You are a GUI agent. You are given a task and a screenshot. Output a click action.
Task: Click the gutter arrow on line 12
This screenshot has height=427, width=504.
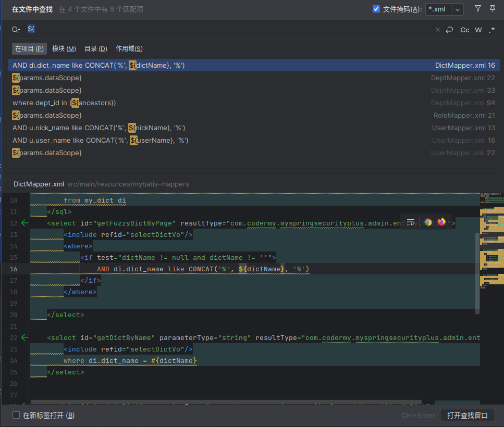(x=24, y=223)
